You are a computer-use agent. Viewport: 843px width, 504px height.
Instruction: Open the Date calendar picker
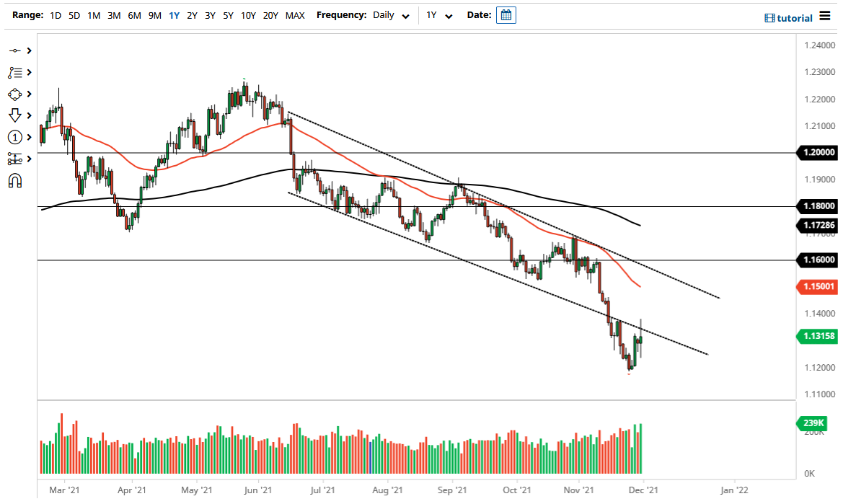(505, 14)
